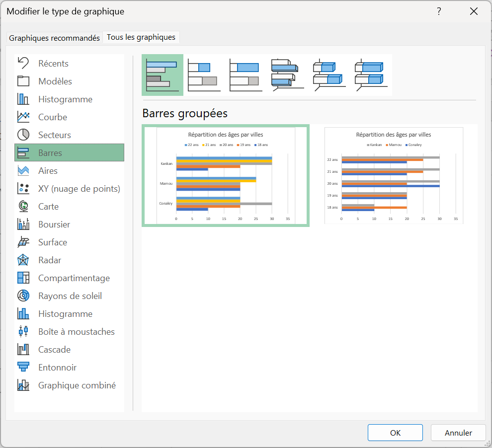Pick the 3D clustered bars subtype icon
Screen dimensions: 492x448
pyautogui.click(x=287, y=75)
